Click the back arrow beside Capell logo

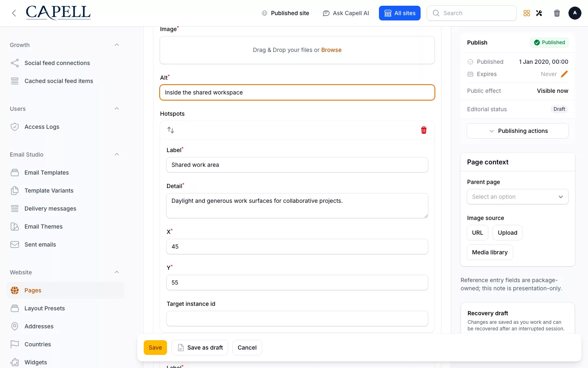tap(14, 13)
